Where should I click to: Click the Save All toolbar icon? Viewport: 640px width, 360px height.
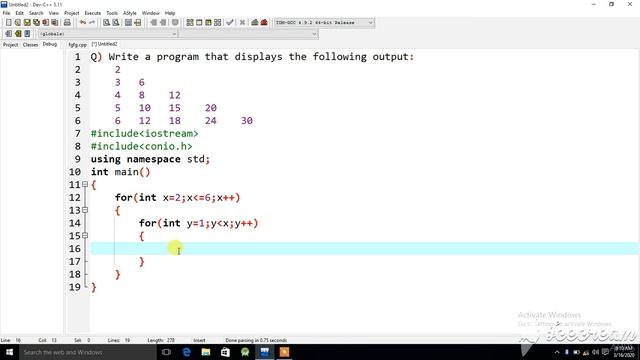[36, 22]
